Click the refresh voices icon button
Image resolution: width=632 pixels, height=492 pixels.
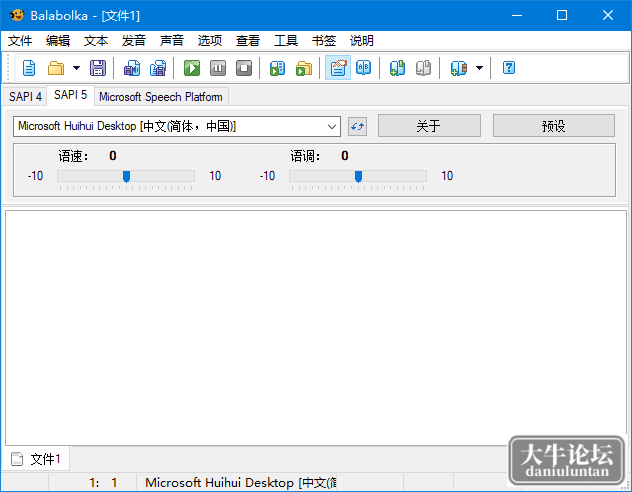[357, 127]
